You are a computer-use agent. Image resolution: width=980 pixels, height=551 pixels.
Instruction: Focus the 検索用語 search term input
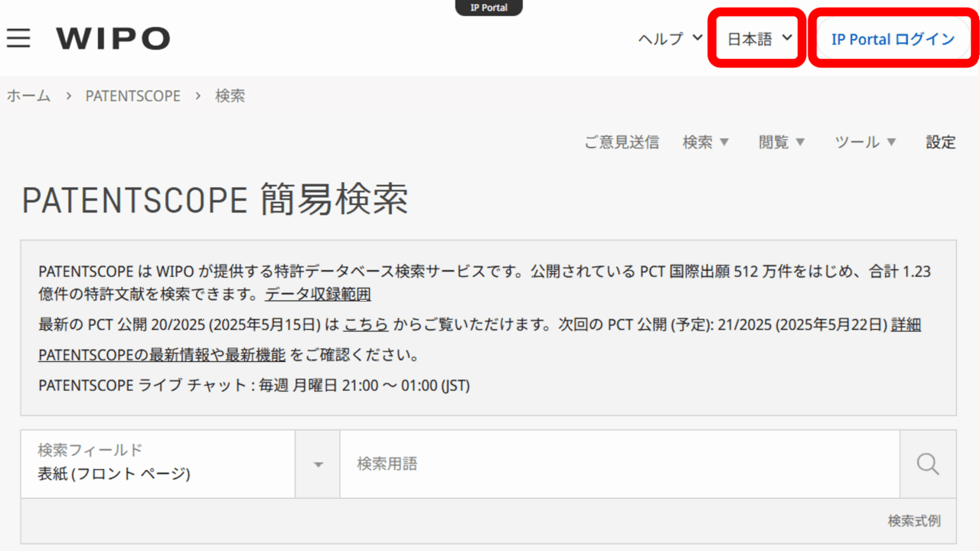620,464
